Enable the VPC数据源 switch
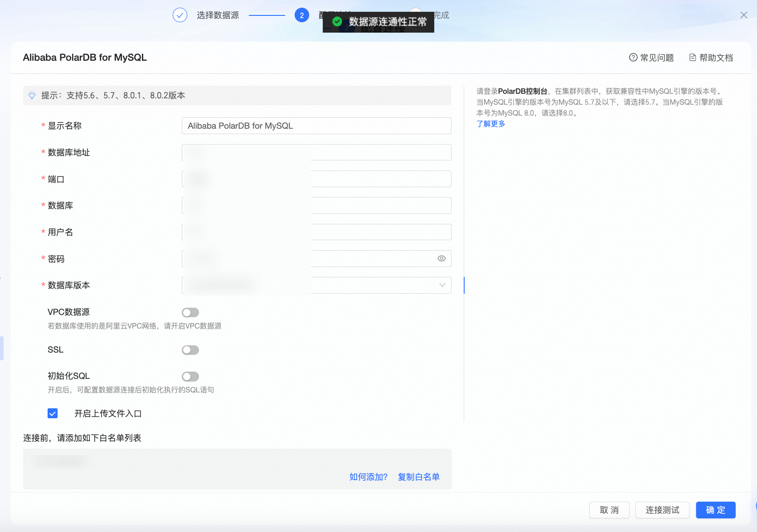 point(190,312)
